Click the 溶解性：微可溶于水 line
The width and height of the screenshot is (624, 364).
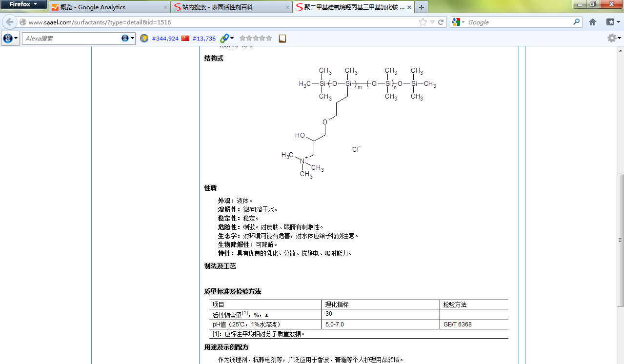pyautogui.click(x=248, y=209)
